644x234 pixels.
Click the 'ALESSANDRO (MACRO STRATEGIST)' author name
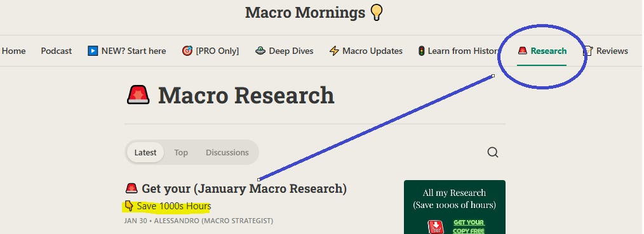213,221
